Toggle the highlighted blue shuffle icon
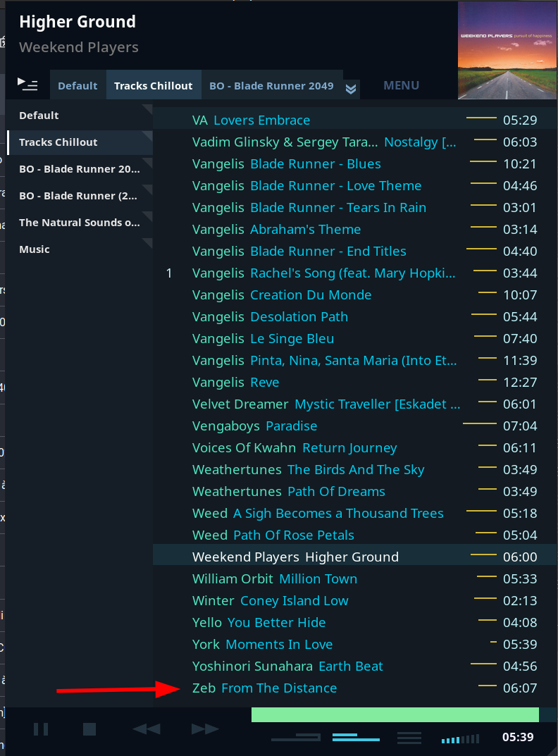 coord(356,737)
